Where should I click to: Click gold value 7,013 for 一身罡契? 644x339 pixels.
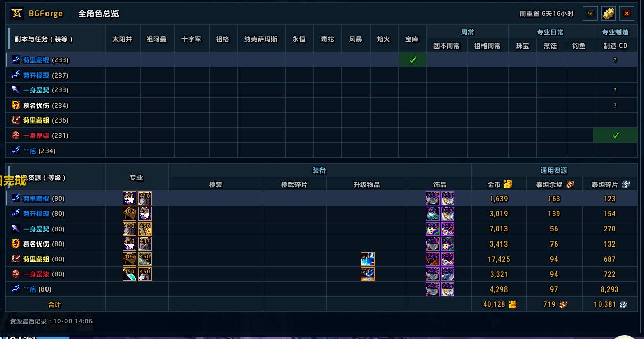499,229
